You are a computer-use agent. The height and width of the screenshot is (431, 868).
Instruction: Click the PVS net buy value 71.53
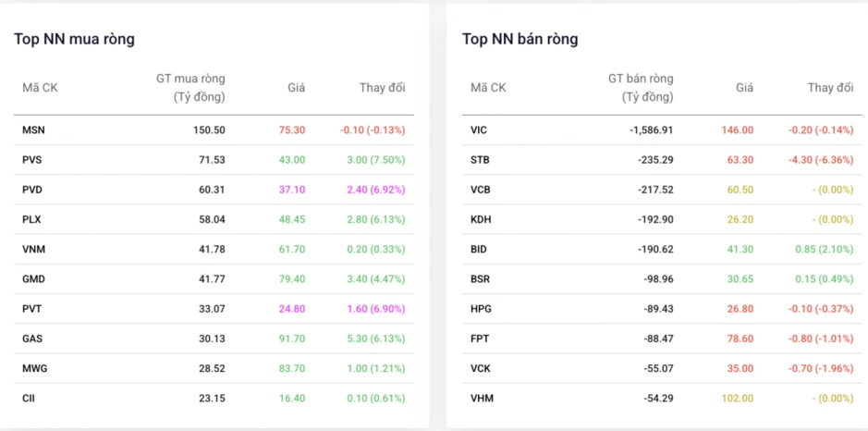(212, 160)
